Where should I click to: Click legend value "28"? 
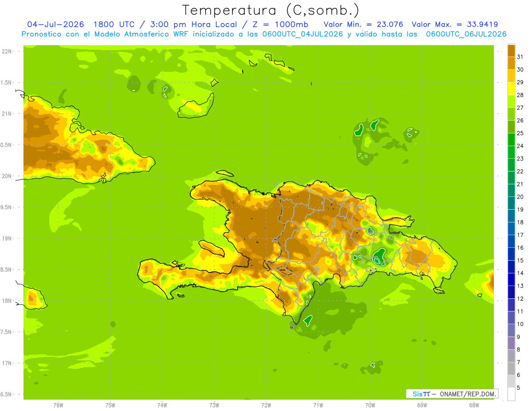pos(520,95)
